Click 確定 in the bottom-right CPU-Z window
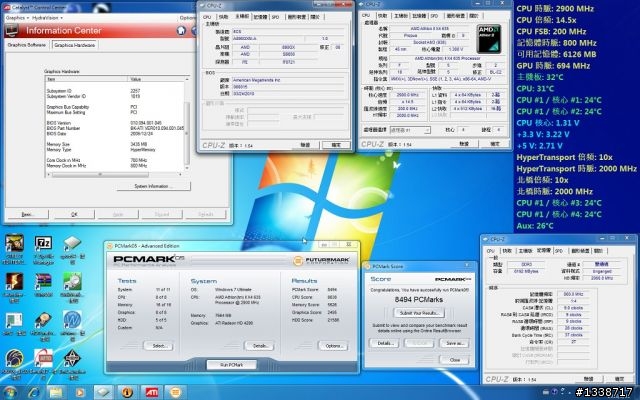Screen dimensions: 640x400 pyautogui.click(x=620, y=379)
